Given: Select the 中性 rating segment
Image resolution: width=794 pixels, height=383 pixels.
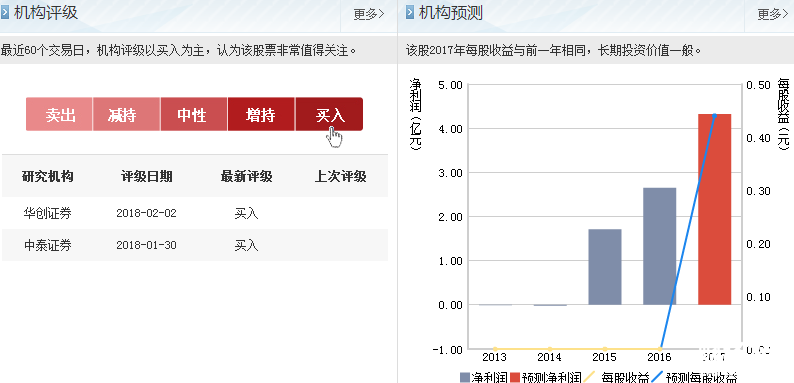Looking at the screenshot, I should [x=194, y=114].
